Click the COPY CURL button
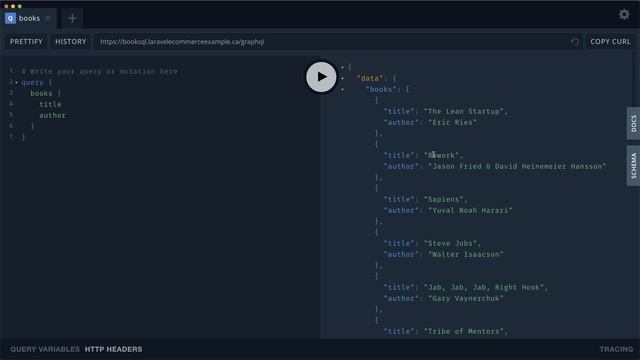 [610, 42]
